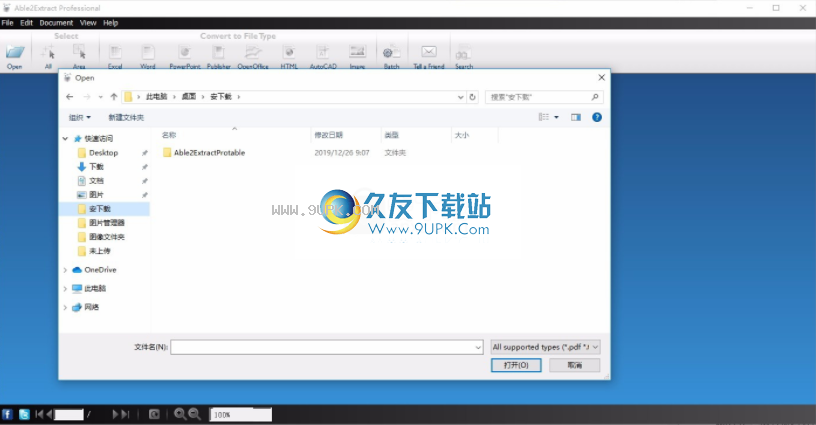The width and height of the screenshot is (816, 425).
Task: Click the Convert to Image icon
Action: 358,51
